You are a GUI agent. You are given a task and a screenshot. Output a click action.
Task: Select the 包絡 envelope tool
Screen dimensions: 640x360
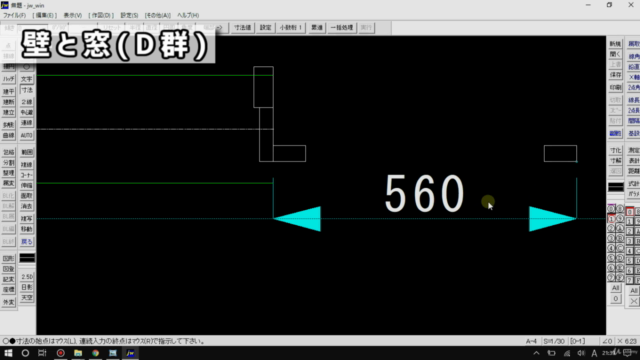(x=9, y=152)
